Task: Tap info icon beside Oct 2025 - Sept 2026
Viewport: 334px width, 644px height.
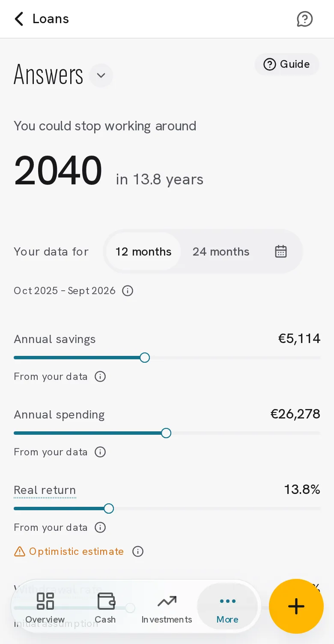Action: 128,291
